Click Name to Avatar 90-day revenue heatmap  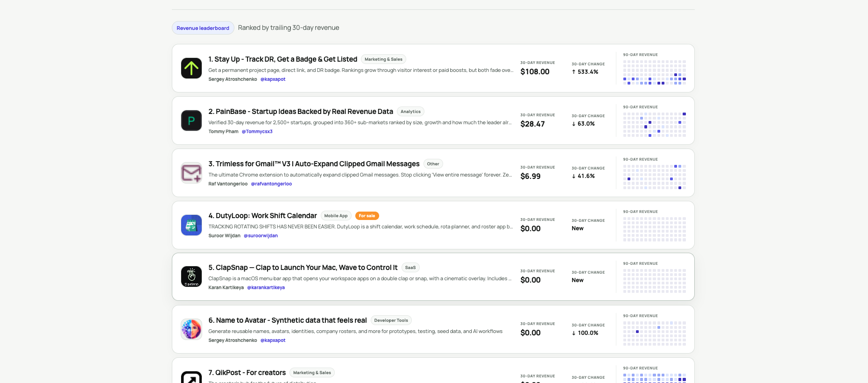[655, 333]
